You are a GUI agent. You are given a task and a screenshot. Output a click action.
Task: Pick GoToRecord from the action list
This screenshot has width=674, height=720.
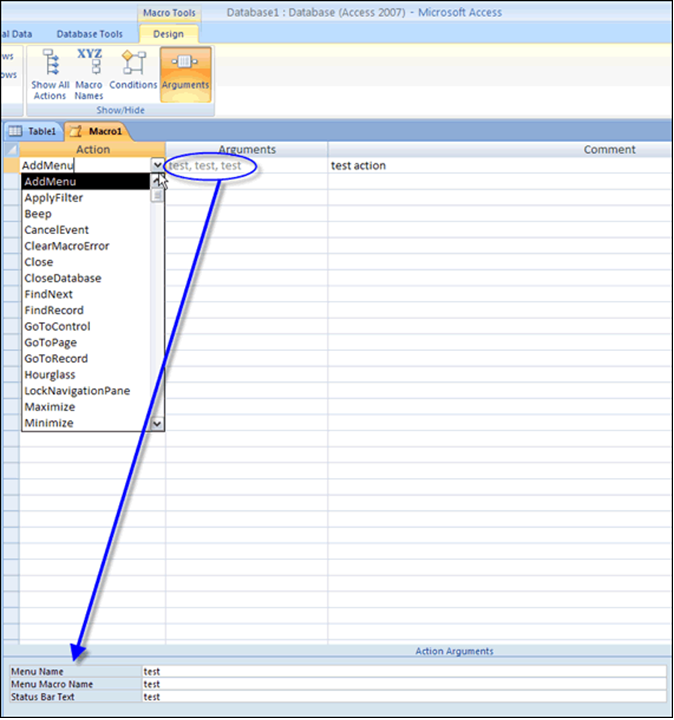pos(86,359)
